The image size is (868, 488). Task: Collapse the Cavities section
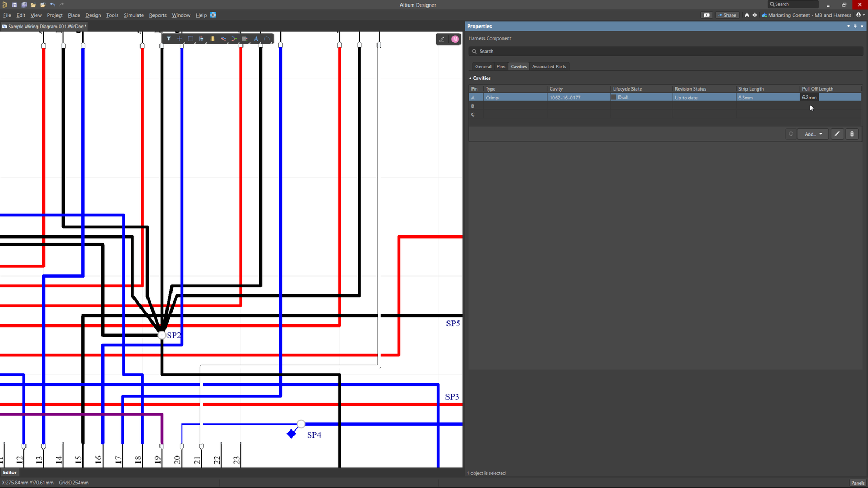tap(470, 78)
